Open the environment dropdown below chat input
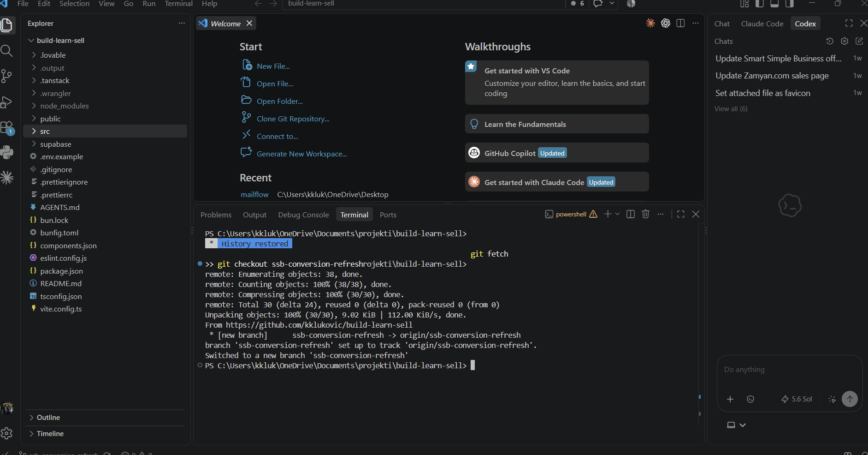The width and height of the screenshot is (868, 455). [736, 425]
